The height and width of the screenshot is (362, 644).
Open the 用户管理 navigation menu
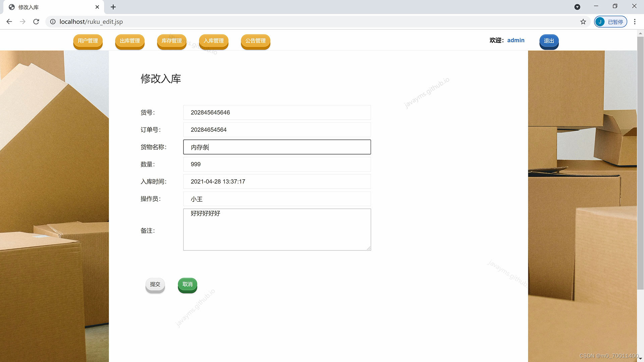[x=88, y=41]
